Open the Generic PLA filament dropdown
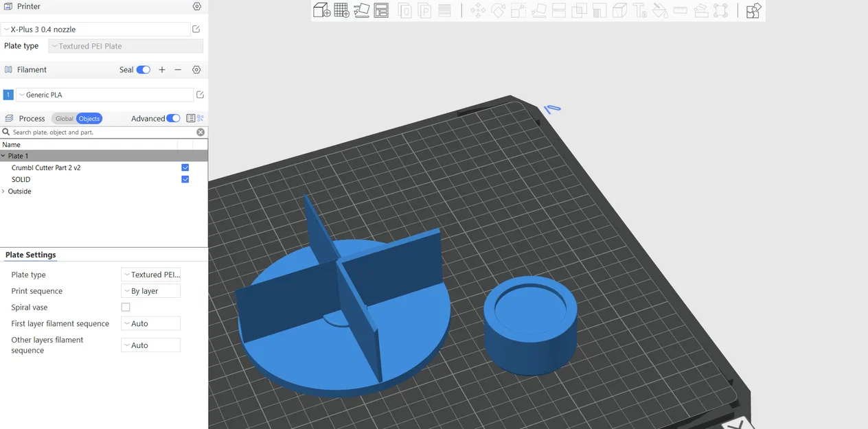868x429 pixels. click(105, 95)
